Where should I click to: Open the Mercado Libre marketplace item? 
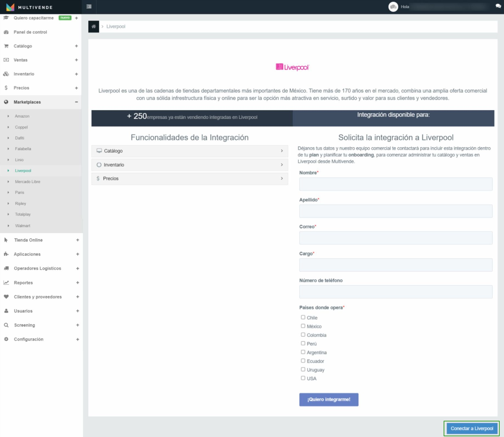pos(28,182)
